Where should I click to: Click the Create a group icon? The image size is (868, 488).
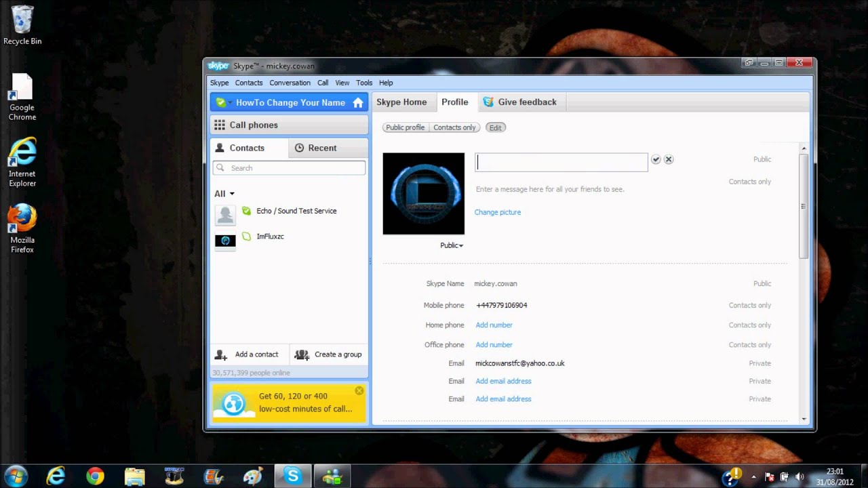click(x=302, y=354)
